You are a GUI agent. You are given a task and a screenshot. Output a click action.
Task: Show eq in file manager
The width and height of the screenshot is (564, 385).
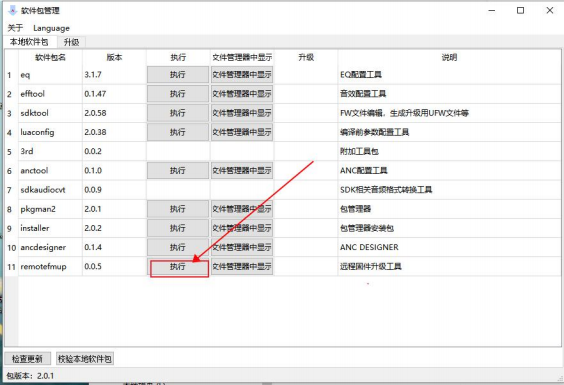click(x=242, y=75)
